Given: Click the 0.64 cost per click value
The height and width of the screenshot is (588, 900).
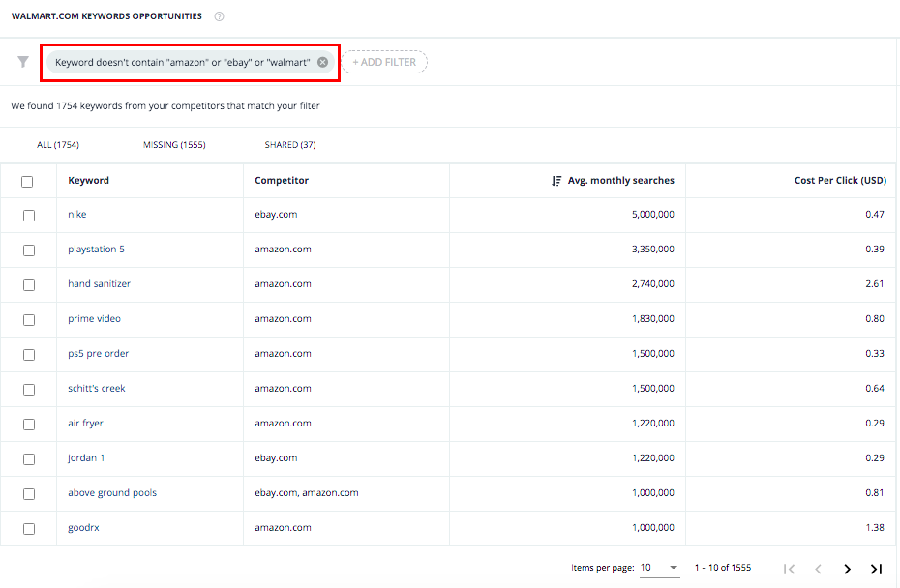Looking at the screenshot, I should click(875, 388).
